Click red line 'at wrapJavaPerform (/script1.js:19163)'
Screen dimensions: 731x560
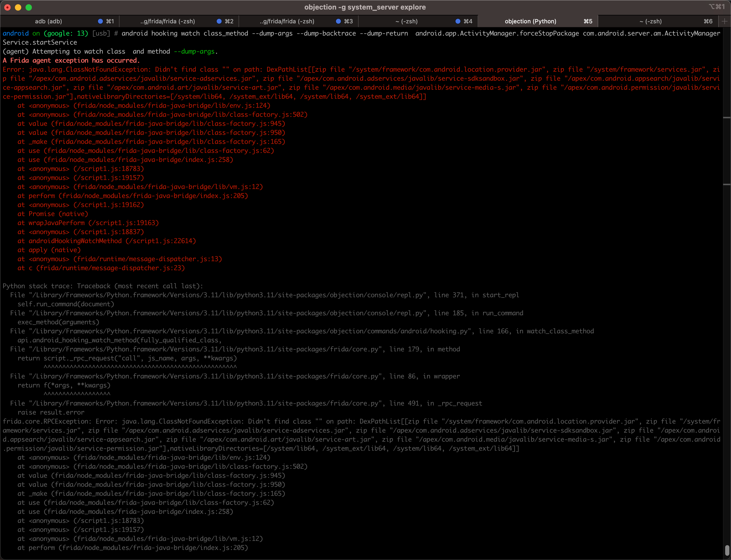click(x=88, y=223)
